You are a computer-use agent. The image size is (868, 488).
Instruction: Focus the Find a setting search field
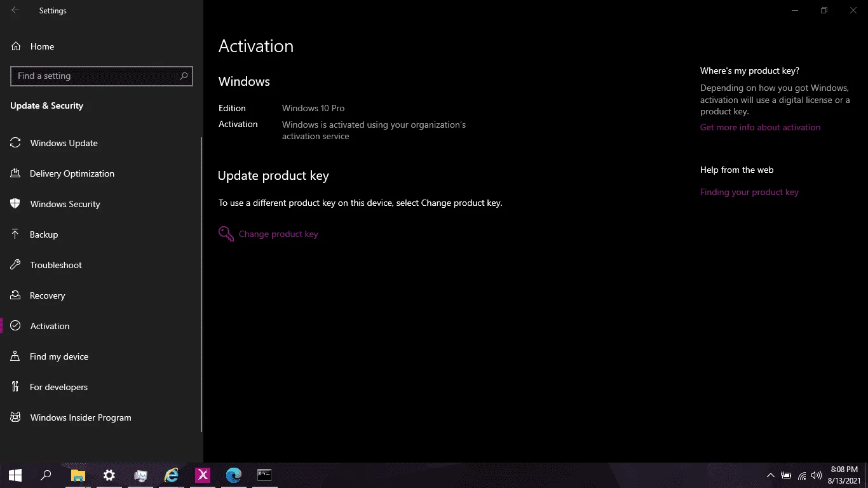102,76
